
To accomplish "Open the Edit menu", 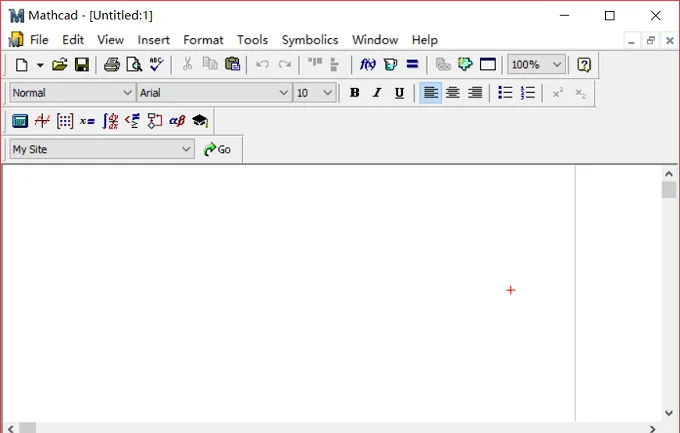I will click(73, 40).
